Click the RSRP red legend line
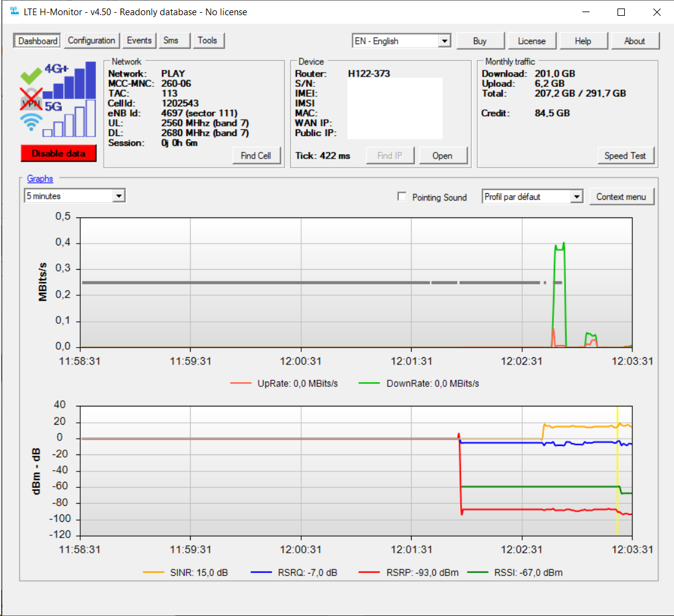Image resolution: width=674 pixels, height=616 pixels. 369,572
